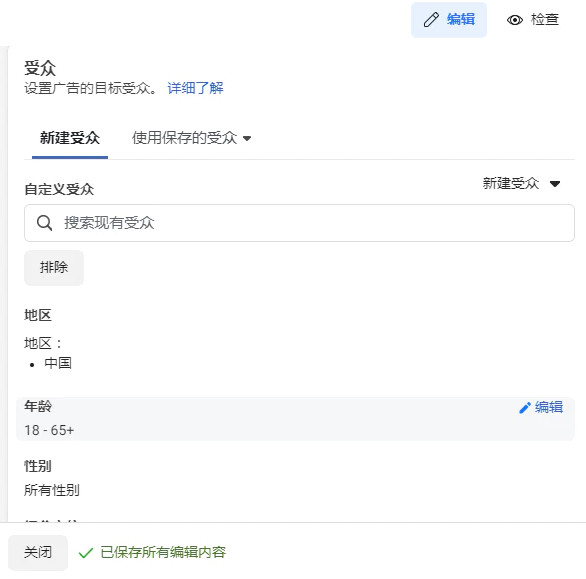The image size is (586, 579).
Task: Click the magnifier icon in the audience search box
Action: click(x=44, y=223)
